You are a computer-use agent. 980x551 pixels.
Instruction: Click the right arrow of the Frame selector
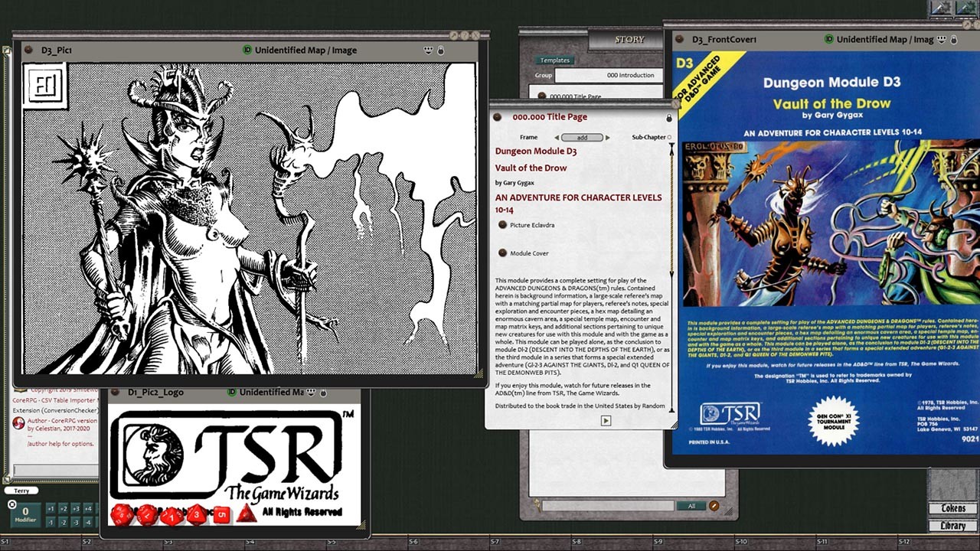(x=607, y=137)
